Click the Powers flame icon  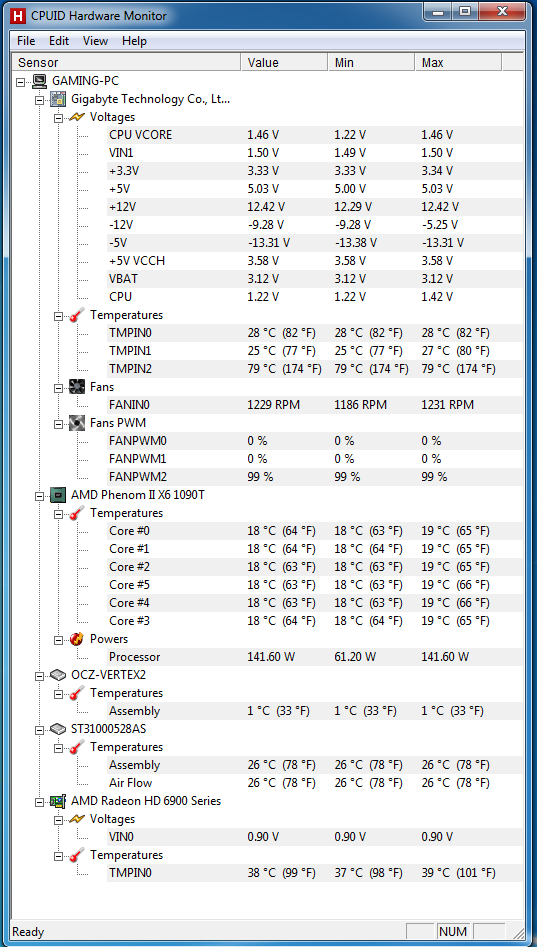pos(77,639)
